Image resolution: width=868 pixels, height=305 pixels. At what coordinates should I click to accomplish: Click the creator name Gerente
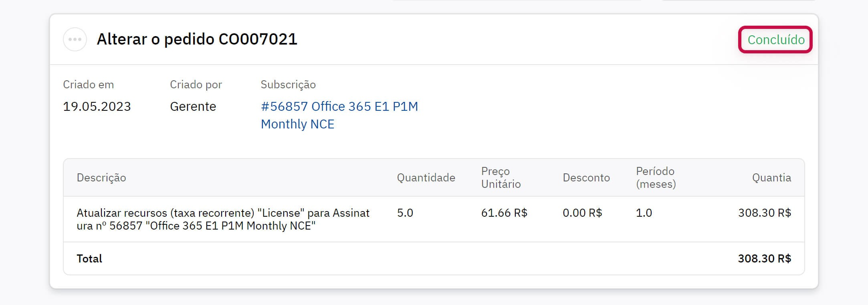click(193, 106)
